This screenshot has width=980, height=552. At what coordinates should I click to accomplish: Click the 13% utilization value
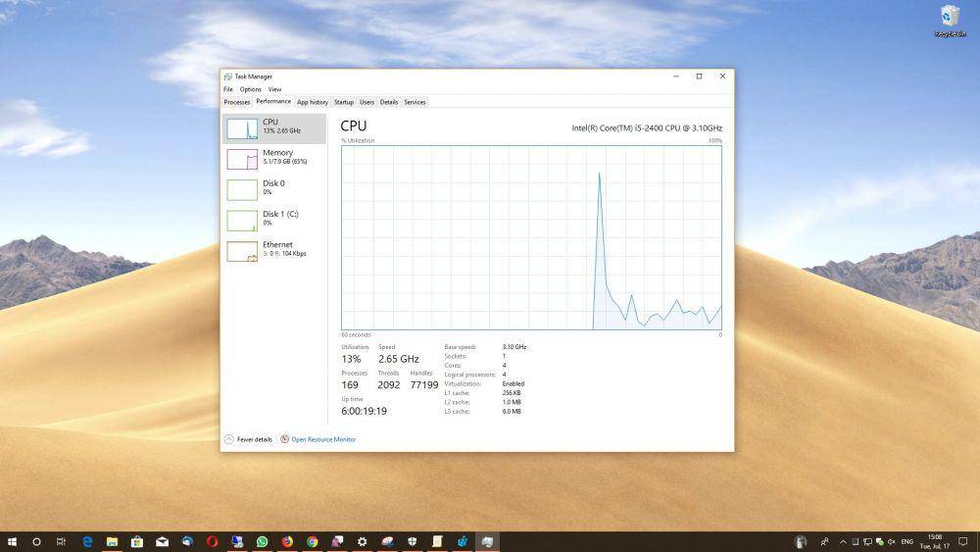click(x=351, y=359)
